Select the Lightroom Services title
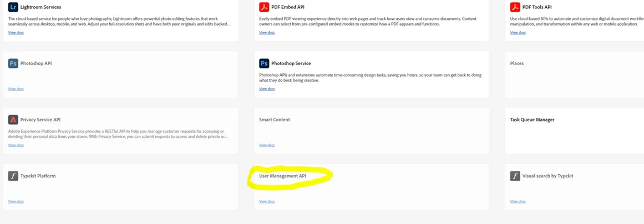This screenshot has width=644, height=224. [40, 7]
